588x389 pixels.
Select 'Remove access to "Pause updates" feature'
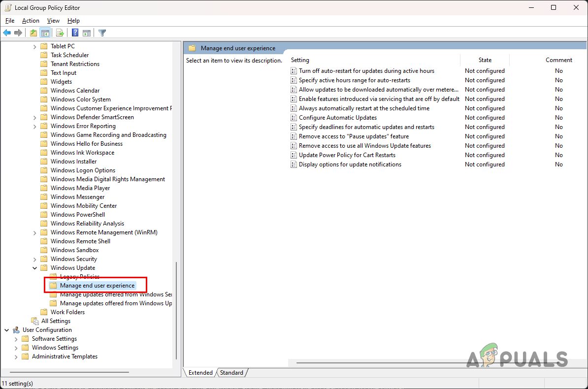tap(354, 136)
